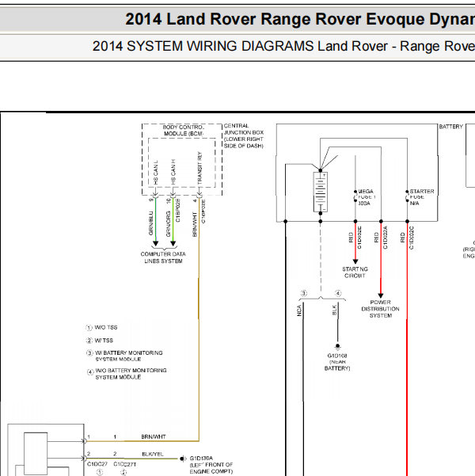Select the CENTRAL JUNCTION BOX location note
This screenshot has width=475, height=476.
pyautogui.click(x=244, y=135)
